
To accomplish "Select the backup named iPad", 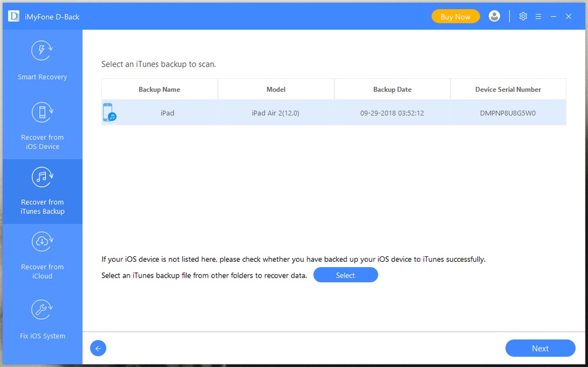I will (x=167, y=113).
